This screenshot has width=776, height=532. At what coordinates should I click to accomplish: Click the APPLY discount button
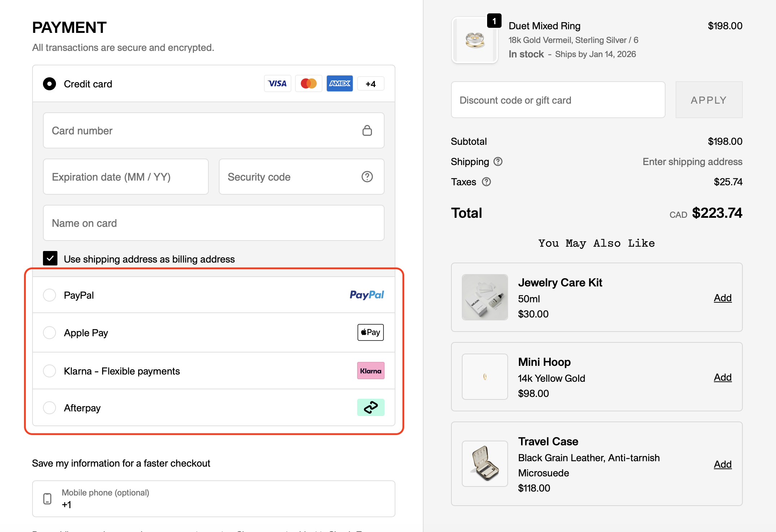tap(708, 100)
